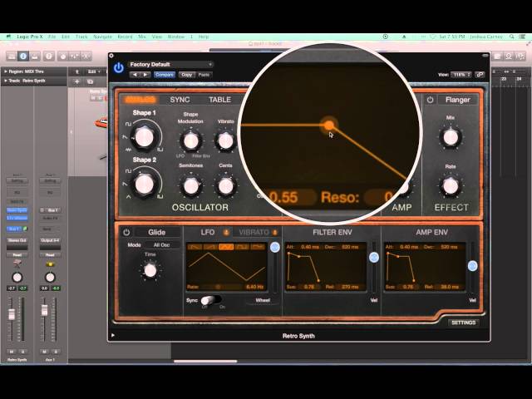The image size is (532, 399).
Task: Click the LFO orange destination icon
Action: click(x=226, y=233)
